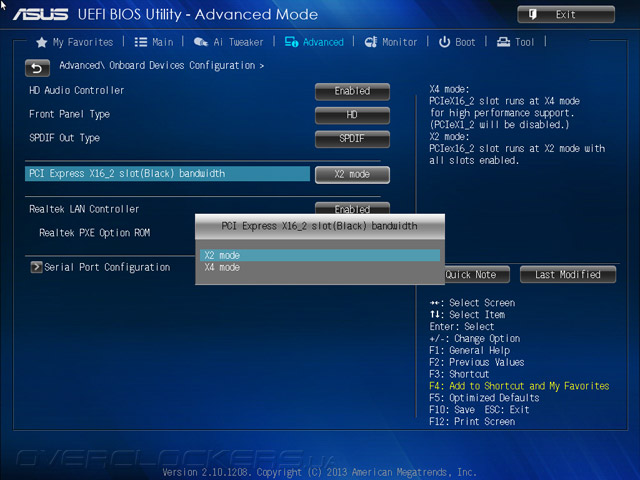Select the SPDIF Out Type label
The height and width of the screenshot is (480, 640).
[64, 138]
